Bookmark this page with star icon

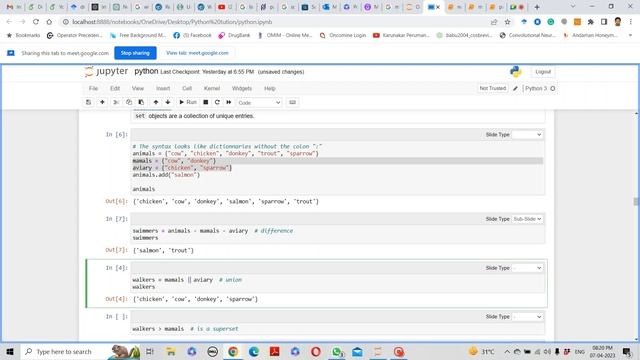click(507, 22)
